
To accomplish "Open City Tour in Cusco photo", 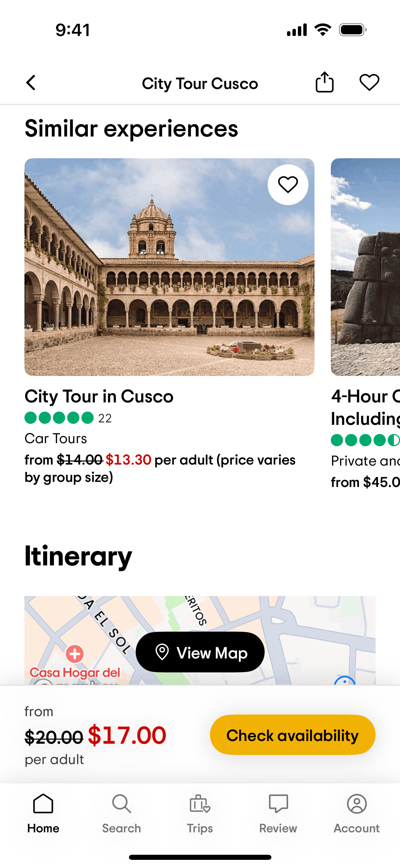I will coord(169,267).
